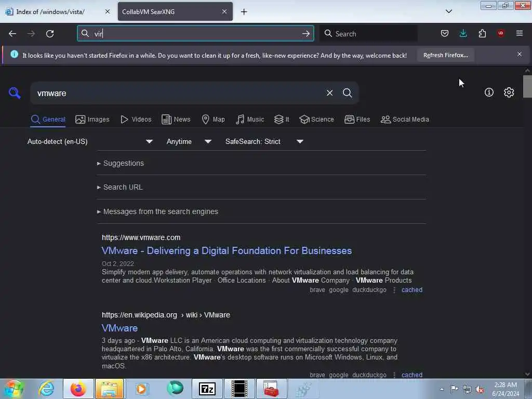Open the muted volume tray icon
The image size is (532, 399).
(x=480, y=389)
